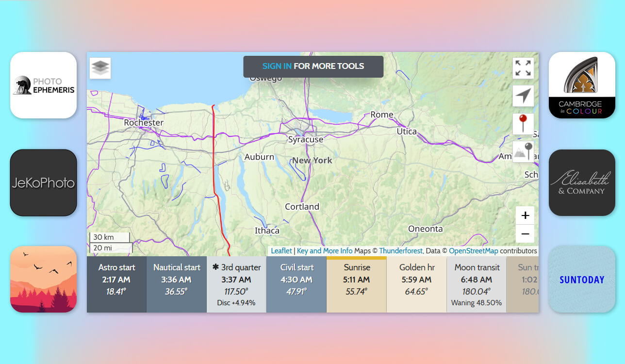Click the Auburn label on the map
The height and width of the screenshot is (364, 625).
click(259, 157)
